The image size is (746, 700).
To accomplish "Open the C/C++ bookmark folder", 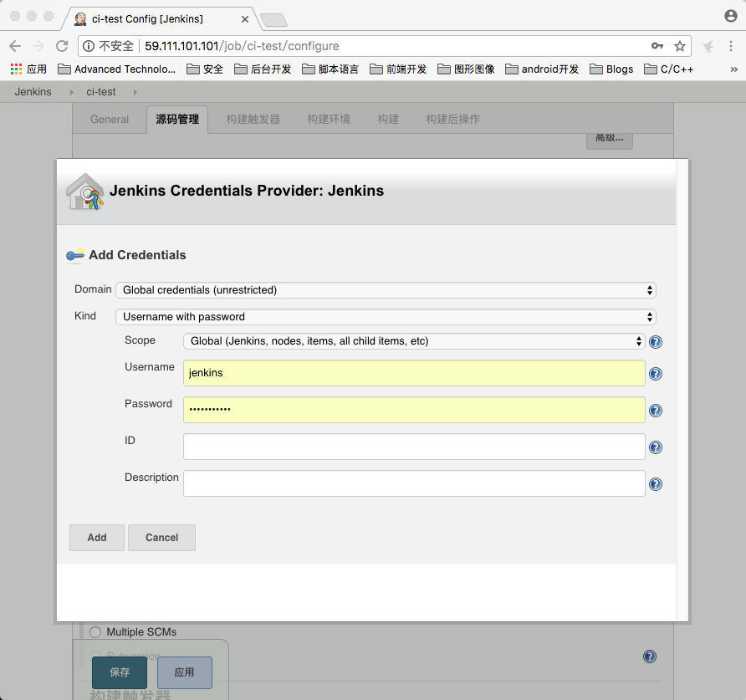I will [668, 69].
